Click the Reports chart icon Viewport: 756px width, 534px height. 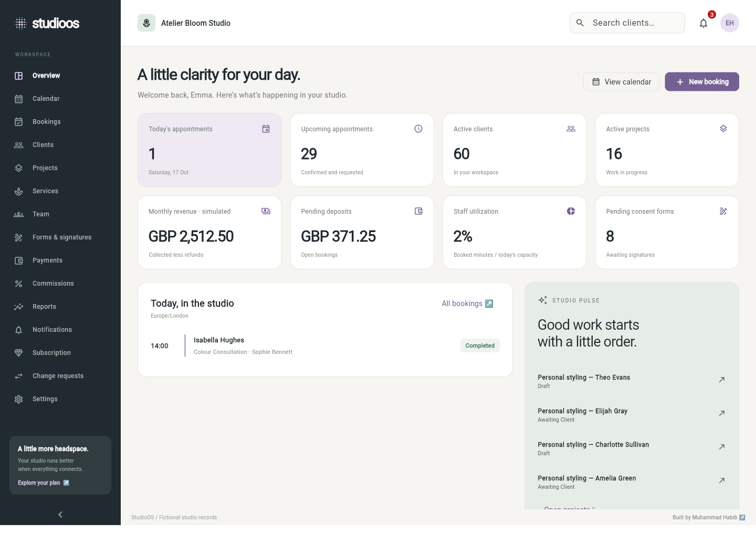(x=19, y=307)
